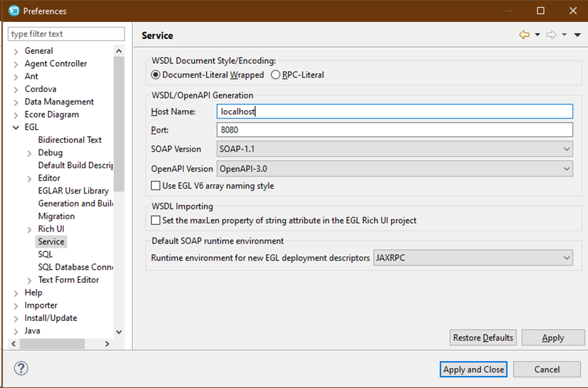Expand the Debug node under EGL

click(x=29, y=153)
